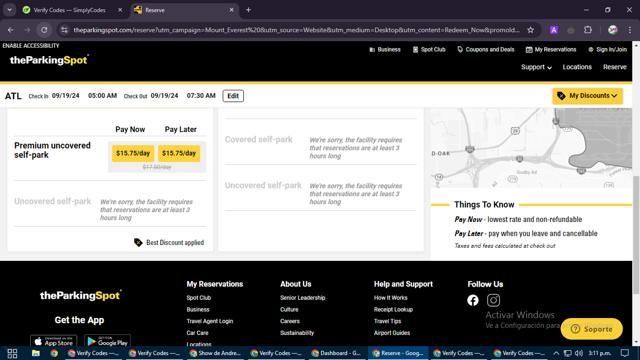This screenshot has height=360, width=640.
Task: Go back with the browser back arrow
Action: pyautogui.click(x=11, y=30)
